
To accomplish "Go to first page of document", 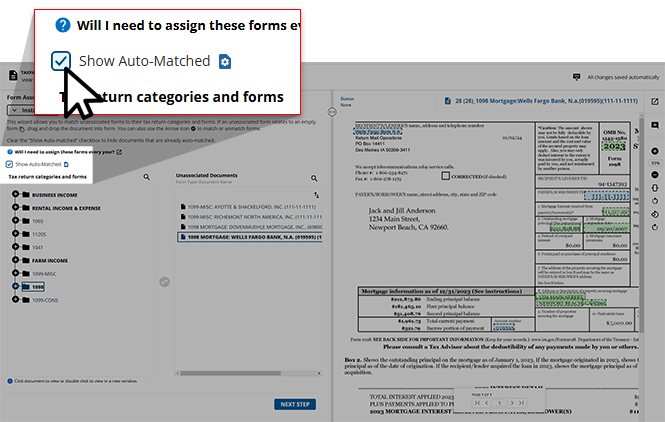I will 477,403.
